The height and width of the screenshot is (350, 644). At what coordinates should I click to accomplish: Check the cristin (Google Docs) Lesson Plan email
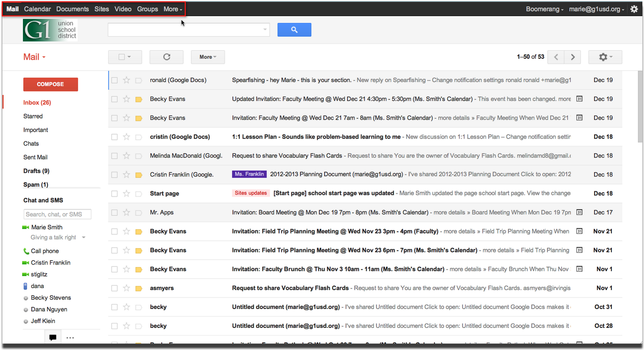tap(114, 137)
